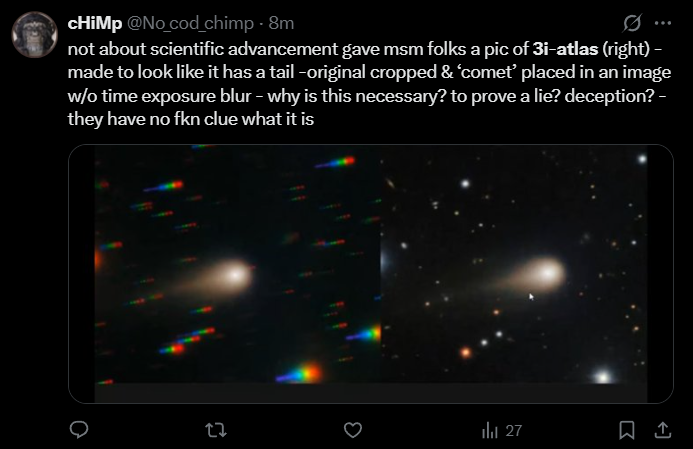Click the orange star in the starfield photo
Screen dimensions: 693x449
pyautogui.click(x=465, y=353)
